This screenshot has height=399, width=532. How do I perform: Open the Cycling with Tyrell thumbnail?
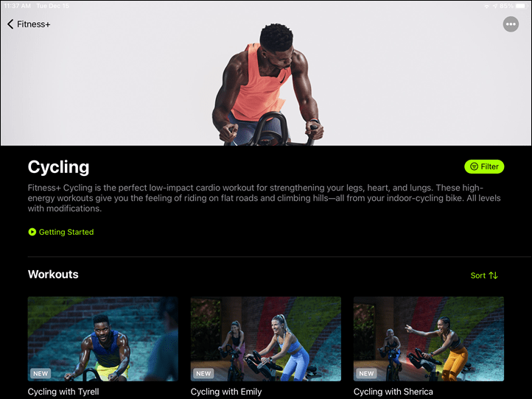coord(103,339)
